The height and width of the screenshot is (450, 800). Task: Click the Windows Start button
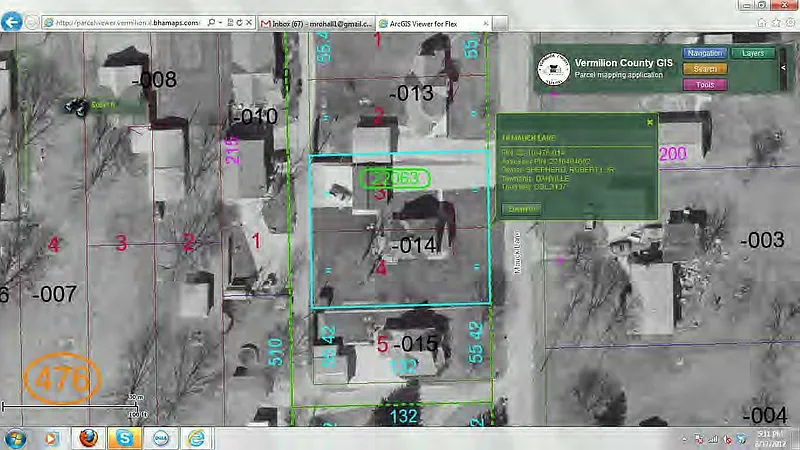point(16,438)
